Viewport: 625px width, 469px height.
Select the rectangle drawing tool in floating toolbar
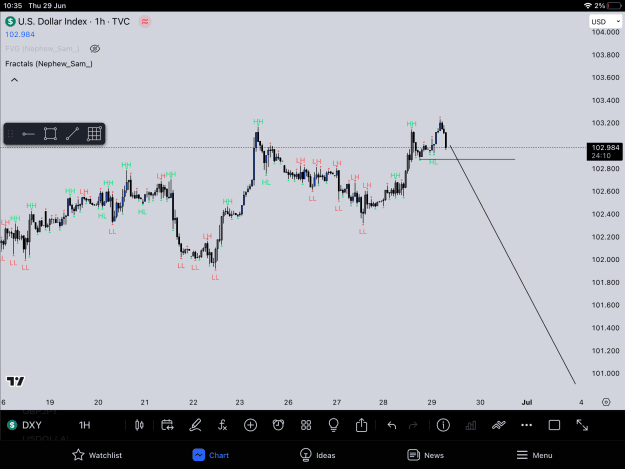click(50, 134)
